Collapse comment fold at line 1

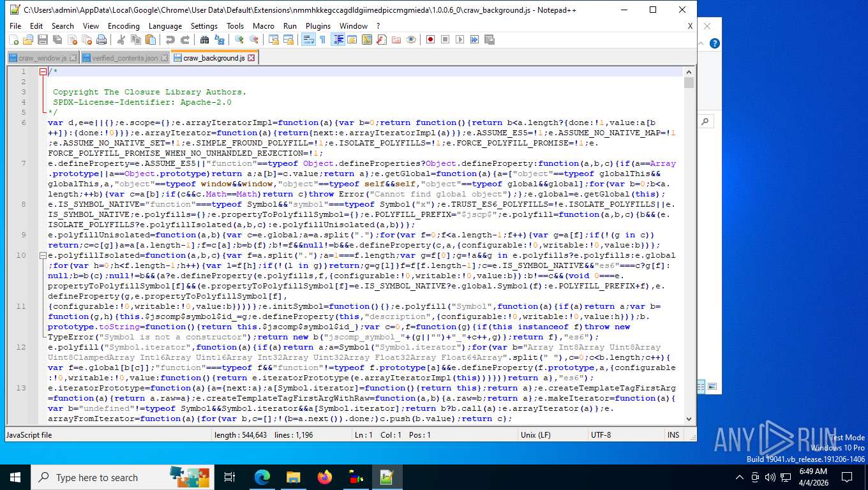point(43,71)
